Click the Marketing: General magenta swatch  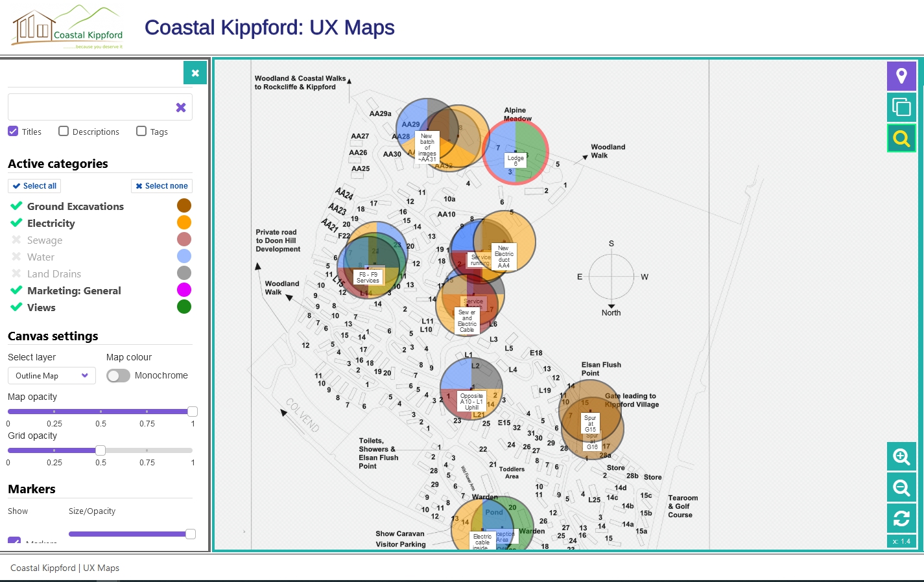pos(184,290)
